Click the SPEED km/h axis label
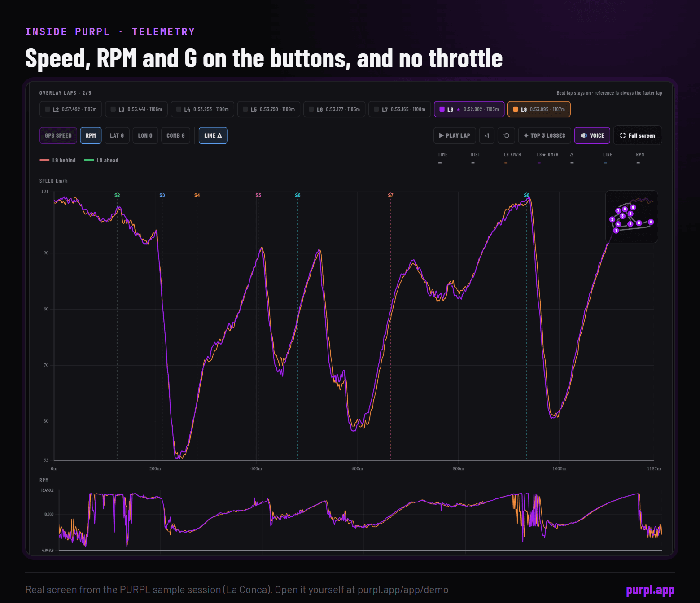 pos(53,181)
